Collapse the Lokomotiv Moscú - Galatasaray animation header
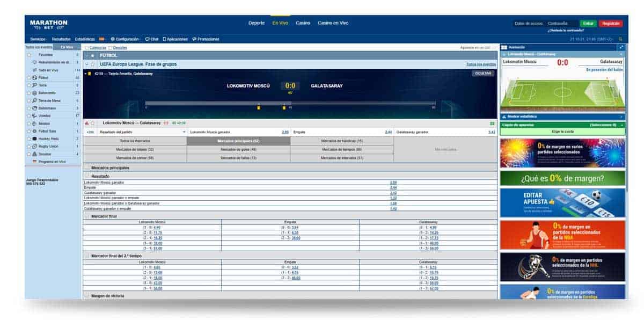This screenshot has height=320, width=644. (x=621, y=54)
